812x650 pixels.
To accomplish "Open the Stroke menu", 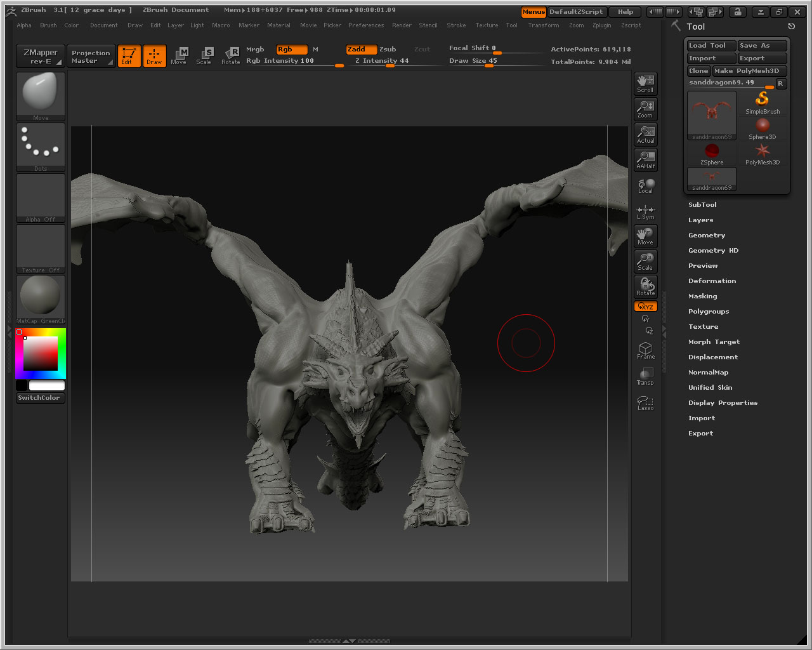I will pyautogui.click(x=456, y=25).
